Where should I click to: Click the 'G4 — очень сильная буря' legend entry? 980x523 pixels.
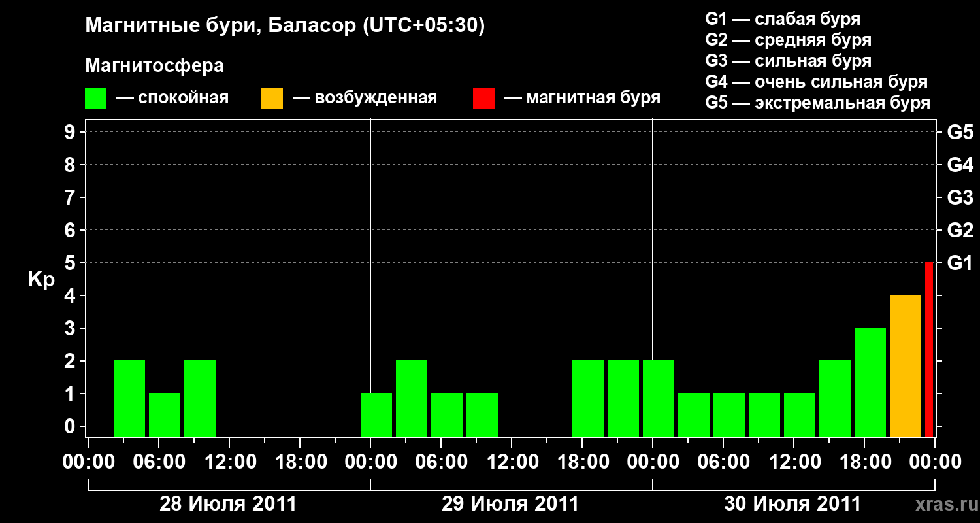(817, 82)
